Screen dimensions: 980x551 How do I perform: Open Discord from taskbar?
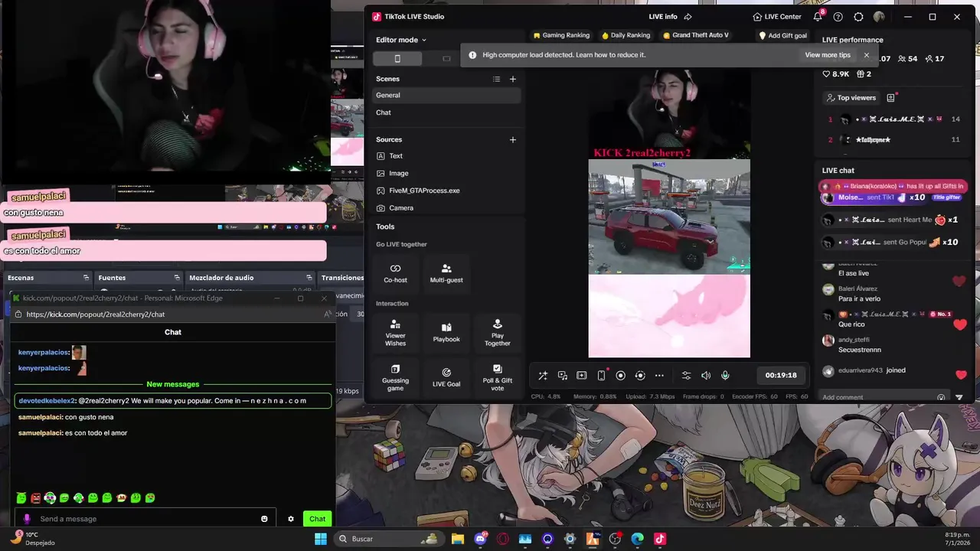tap(480, 539)
